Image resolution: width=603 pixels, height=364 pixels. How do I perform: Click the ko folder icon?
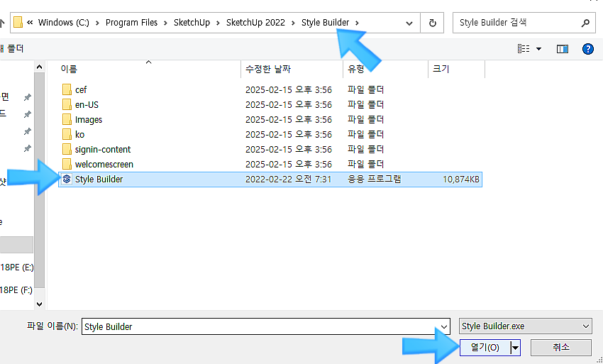tap(67, 134)
